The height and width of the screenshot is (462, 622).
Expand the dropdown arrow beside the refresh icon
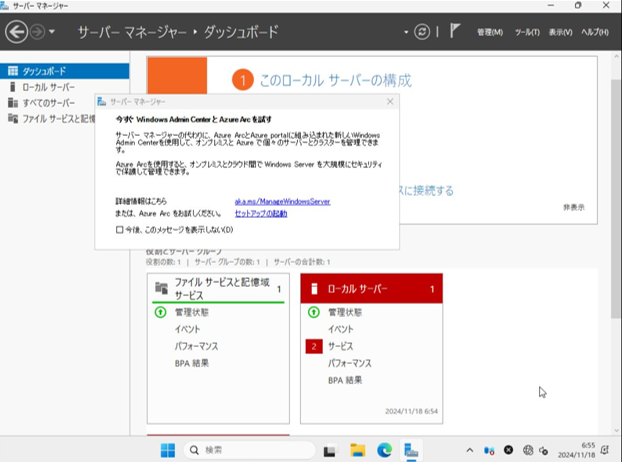pos(406,32)
